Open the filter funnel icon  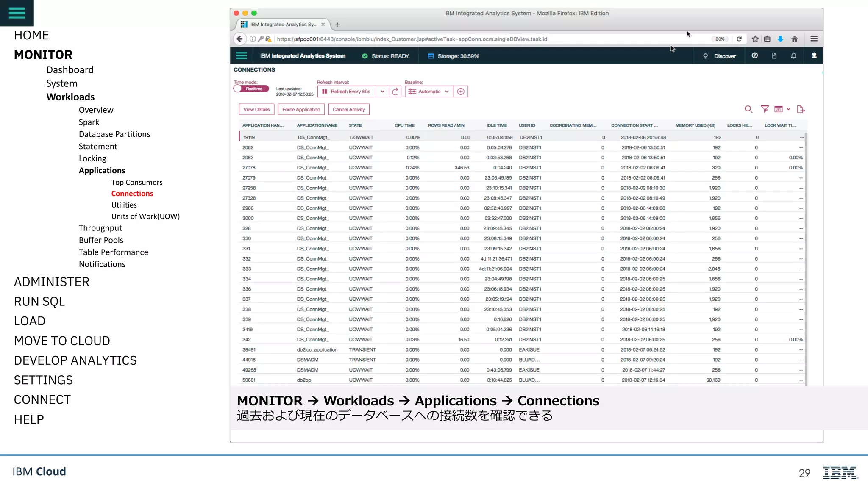[765, 109]
